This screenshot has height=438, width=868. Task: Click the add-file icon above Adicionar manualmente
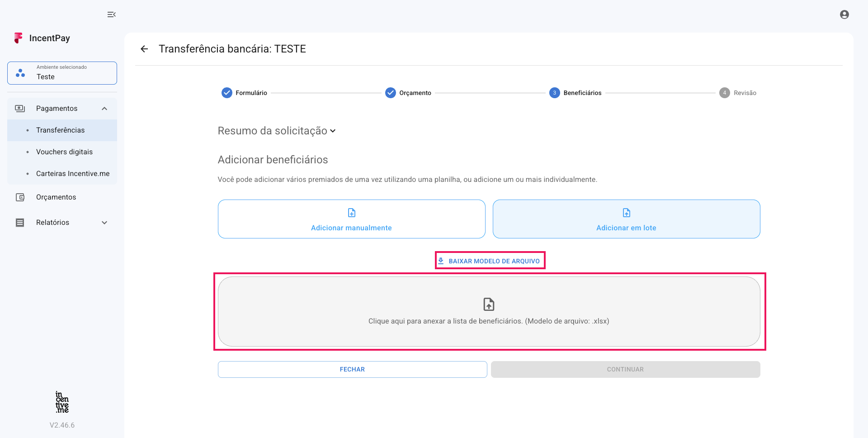pos(351,213)
